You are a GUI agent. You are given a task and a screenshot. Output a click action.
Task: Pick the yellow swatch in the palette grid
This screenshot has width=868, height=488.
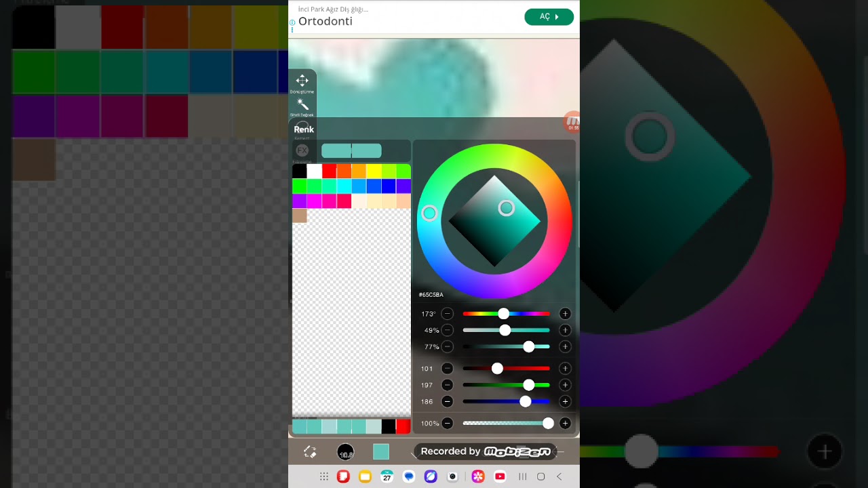point(374,171)
